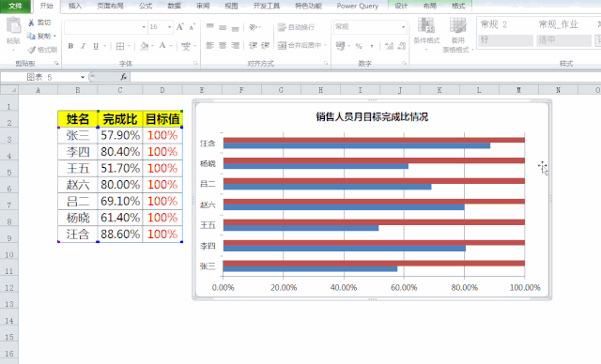Open Format as Table (套用表格格式)
The height and width of the screenshot is (364, 601).
(458, 36)
